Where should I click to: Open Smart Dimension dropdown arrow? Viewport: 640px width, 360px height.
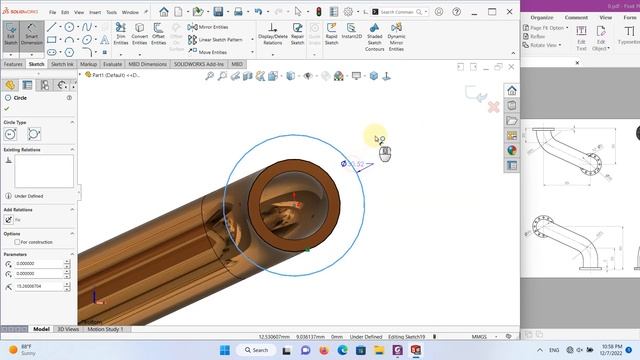(31, 54)
